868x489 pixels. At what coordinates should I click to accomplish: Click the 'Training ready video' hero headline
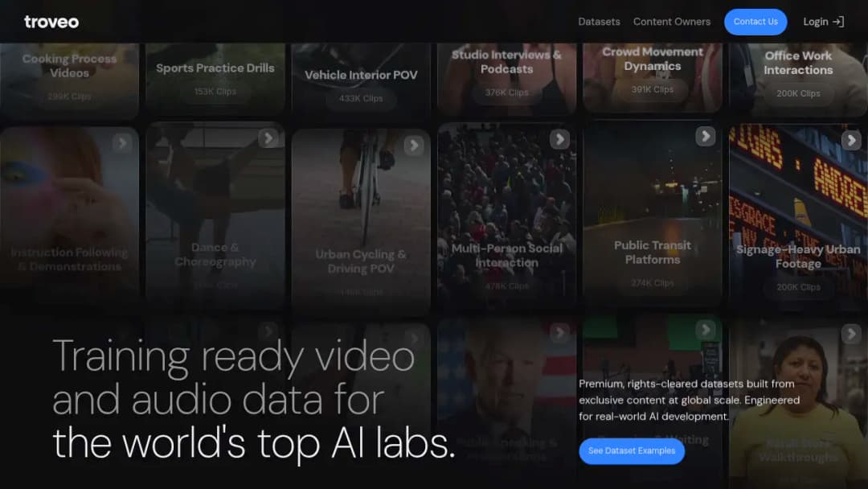234,355
